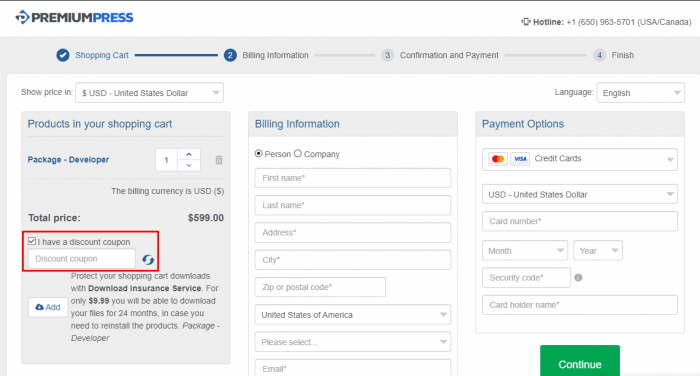
Task: Add Download Insurance Service with Add button
Action: 48,307
